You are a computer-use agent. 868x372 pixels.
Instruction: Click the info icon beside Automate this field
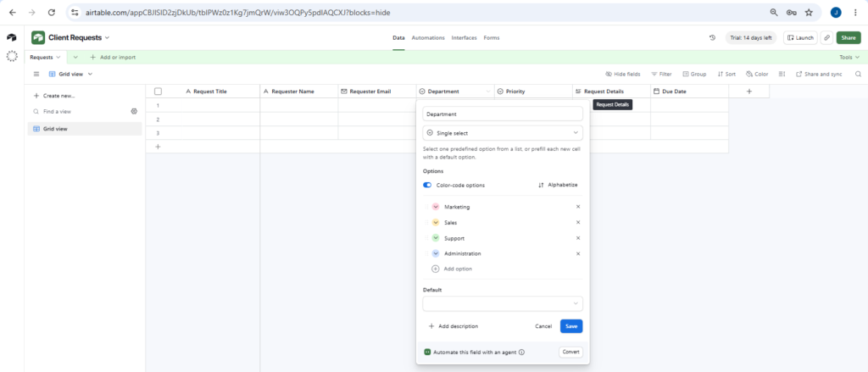point(521,352)
